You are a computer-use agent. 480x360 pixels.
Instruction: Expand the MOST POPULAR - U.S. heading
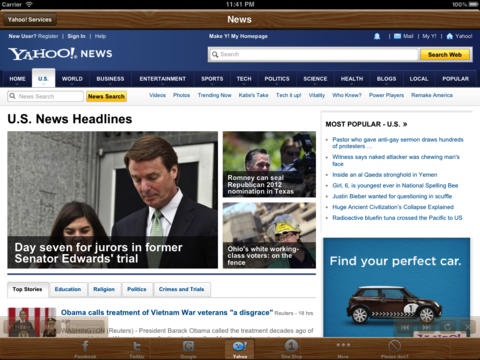click(366, 124)
